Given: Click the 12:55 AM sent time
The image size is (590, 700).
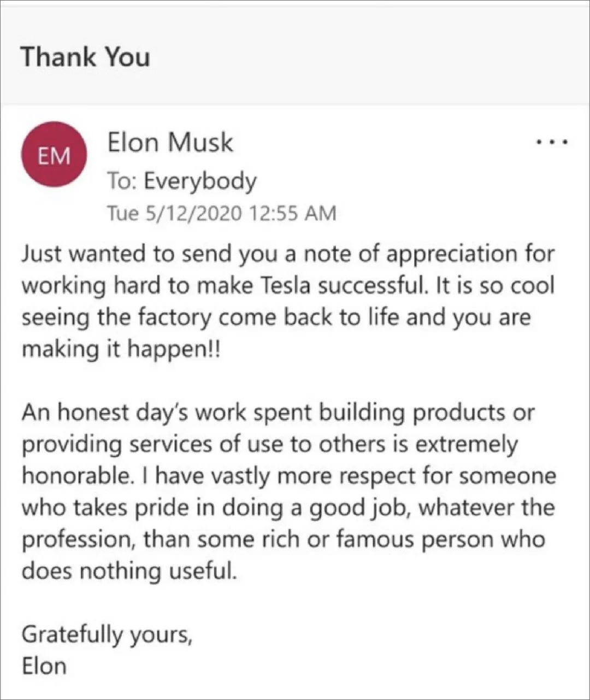Looking at the screenshot, I should tap(292, 213).
